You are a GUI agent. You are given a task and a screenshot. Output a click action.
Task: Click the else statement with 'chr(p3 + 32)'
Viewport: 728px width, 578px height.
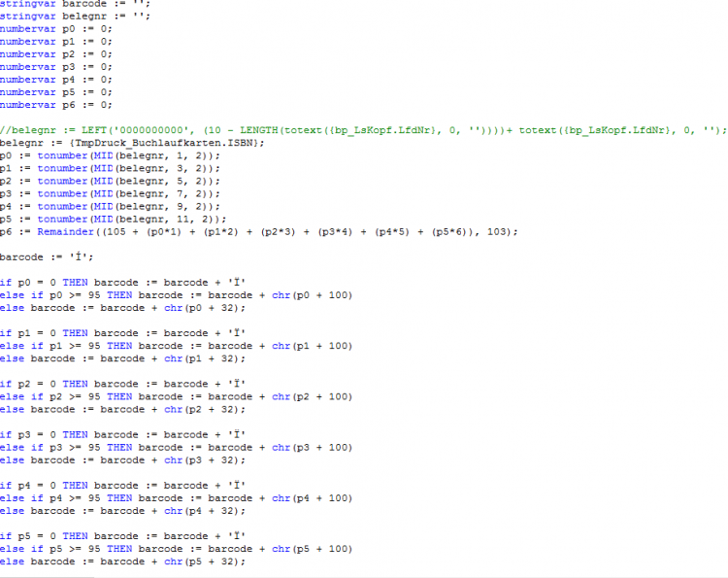pyautogui.click(x=122, y=460)
